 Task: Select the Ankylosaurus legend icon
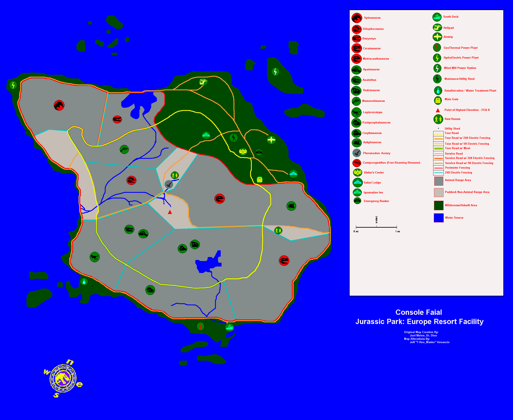click(357, 143)
